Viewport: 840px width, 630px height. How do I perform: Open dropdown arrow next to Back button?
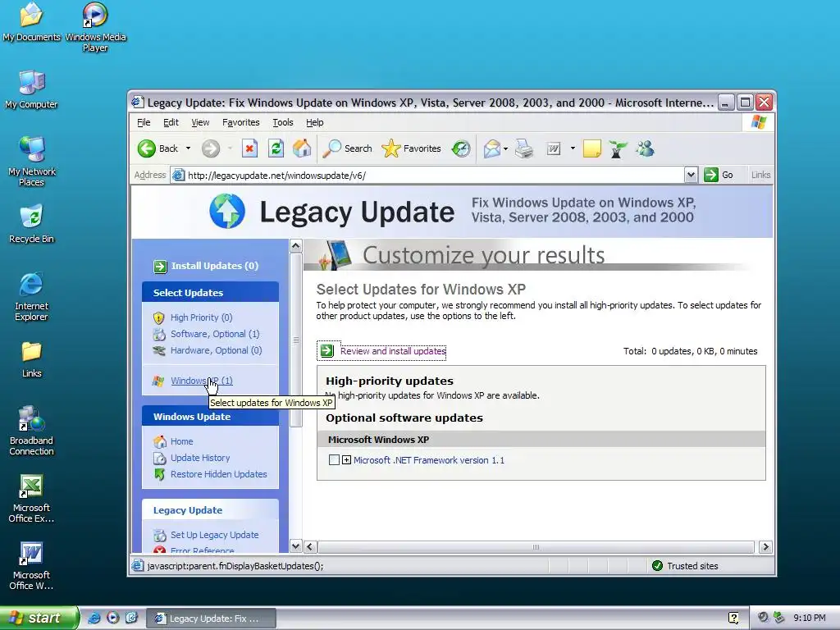(188, 148)
